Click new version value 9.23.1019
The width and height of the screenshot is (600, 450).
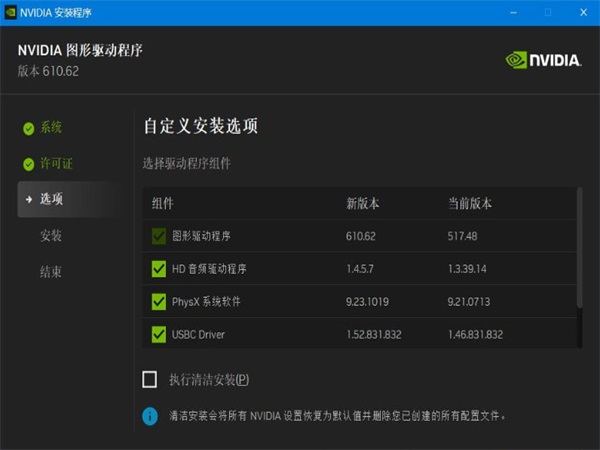tap(367, 302)
